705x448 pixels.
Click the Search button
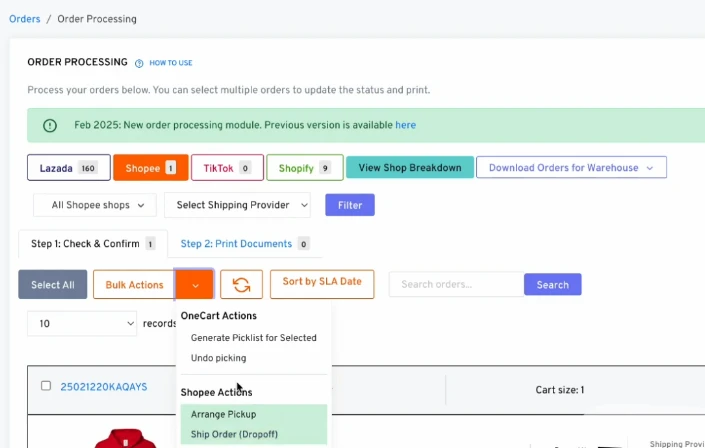[553, 284]
